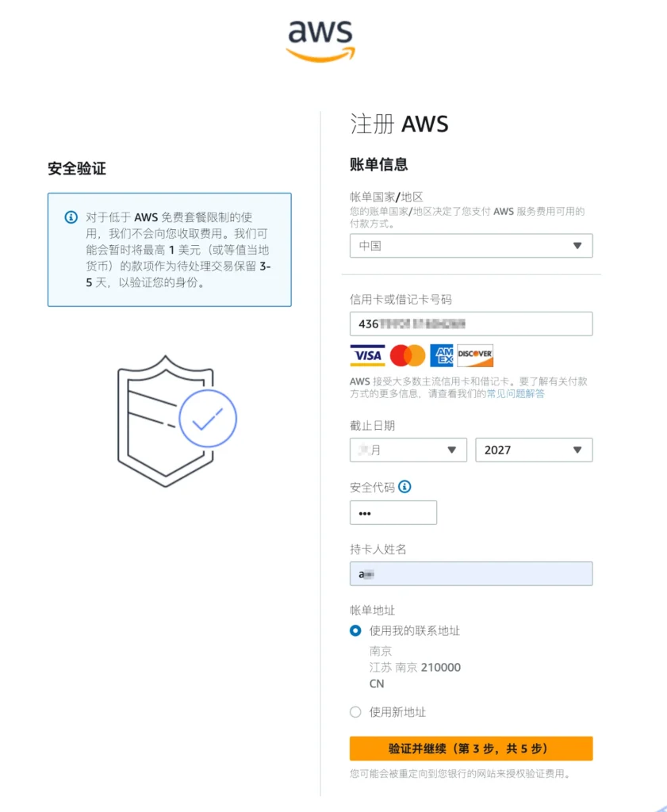Image resolution: width=667 pixels, height=812 pixels.
Task: Click the AWS logo at top
Action: (x=320, y=39)
